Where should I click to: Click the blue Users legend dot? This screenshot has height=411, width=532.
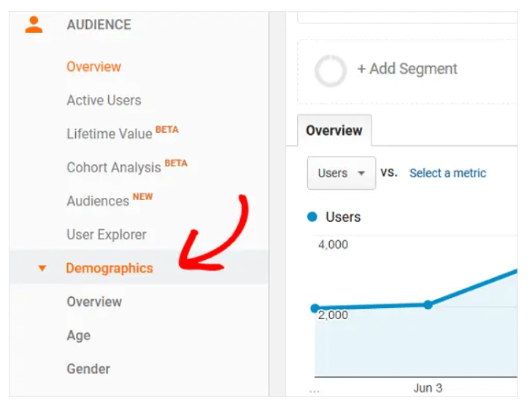[312, 217]
